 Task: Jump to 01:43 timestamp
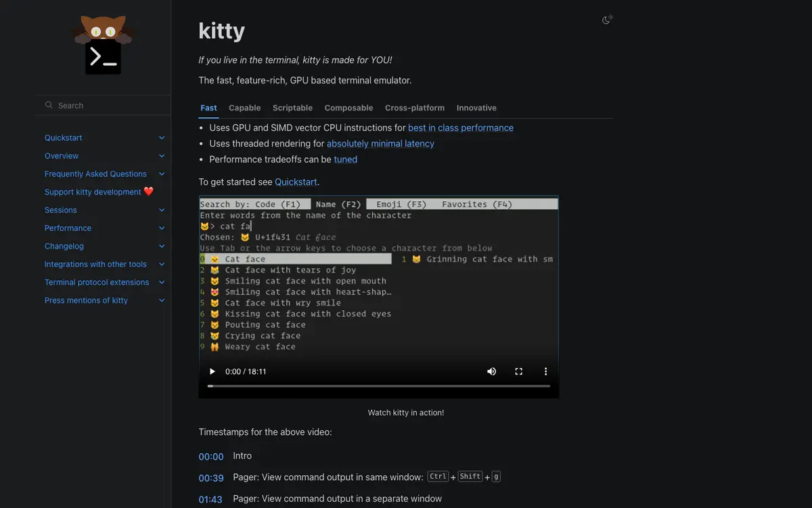tap(210, 499)
